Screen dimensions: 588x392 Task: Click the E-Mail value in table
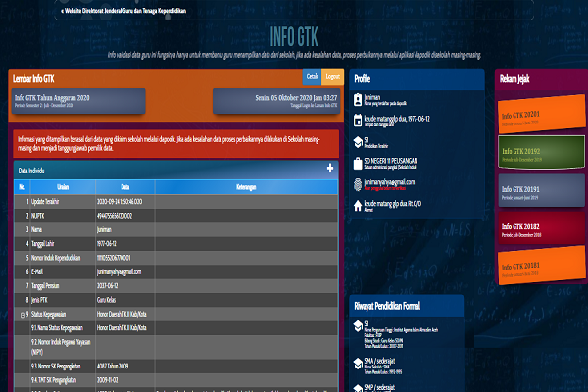click(119, 272)
